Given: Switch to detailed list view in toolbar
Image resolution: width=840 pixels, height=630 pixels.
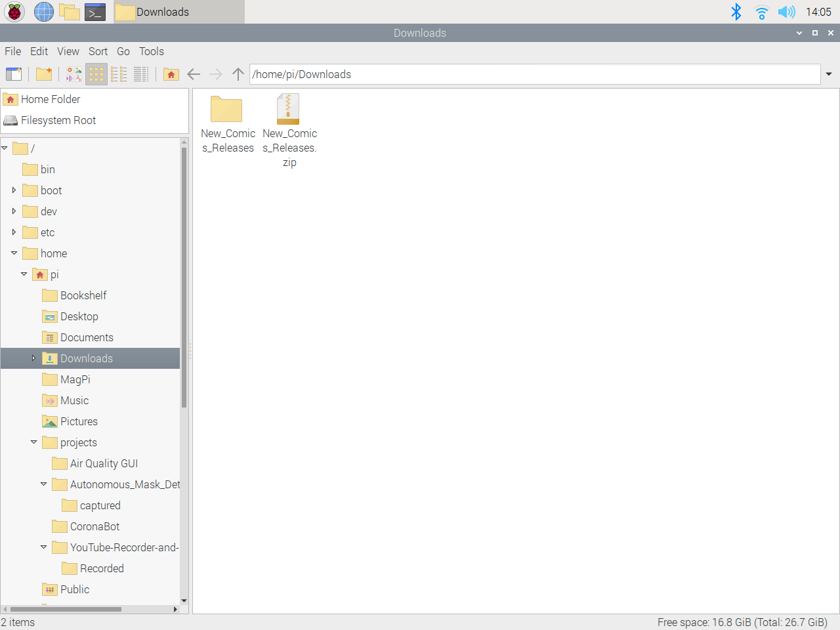Looking at the screenshot, I should (x=141, y=74).
